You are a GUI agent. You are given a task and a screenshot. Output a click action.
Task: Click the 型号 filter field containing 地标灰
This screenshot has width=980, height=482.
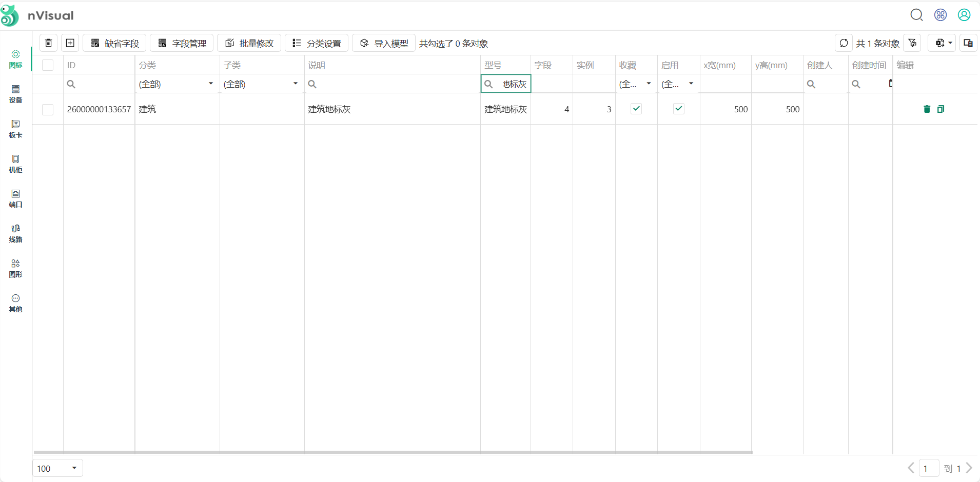pyautogui.click(x=506, y=84)
